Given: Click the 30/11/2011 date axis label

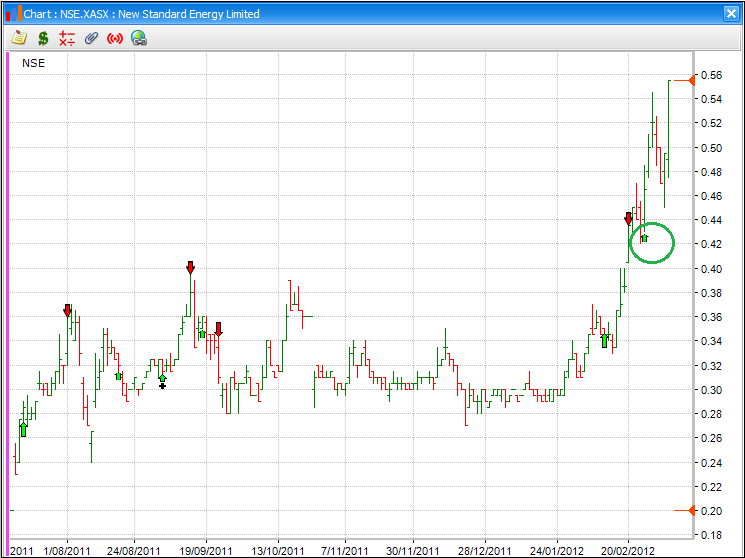Looking at the screenshot, I should point(413,551).
